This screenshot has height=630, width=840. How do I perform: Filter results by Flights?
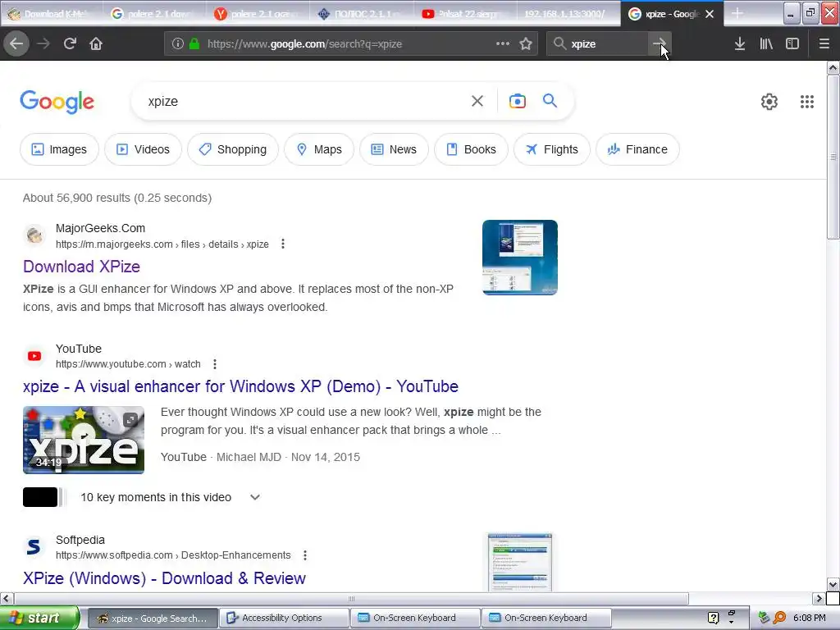click(x=552, y=149)
